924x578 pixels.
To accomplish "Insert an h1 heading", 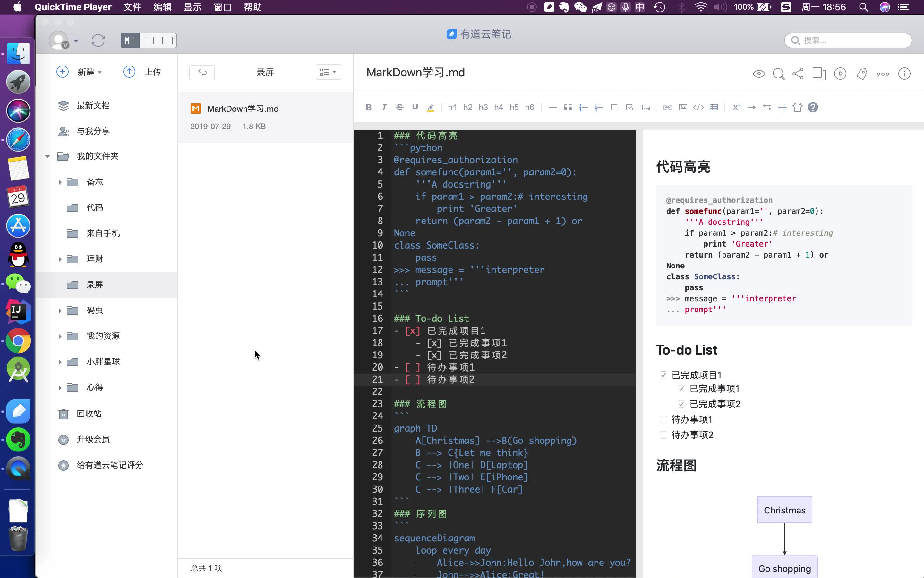I will point(452,108).
